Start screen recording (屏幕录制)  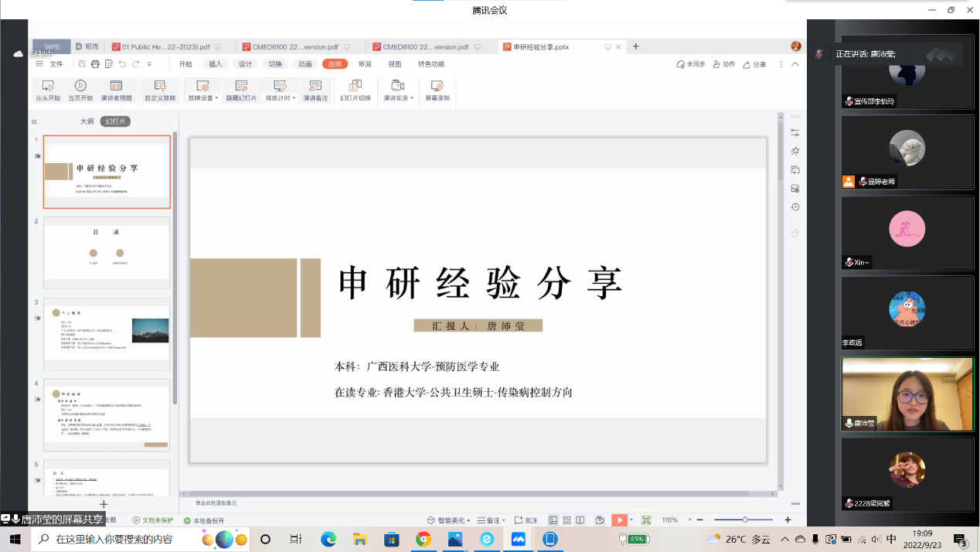[x=437, y=90]
